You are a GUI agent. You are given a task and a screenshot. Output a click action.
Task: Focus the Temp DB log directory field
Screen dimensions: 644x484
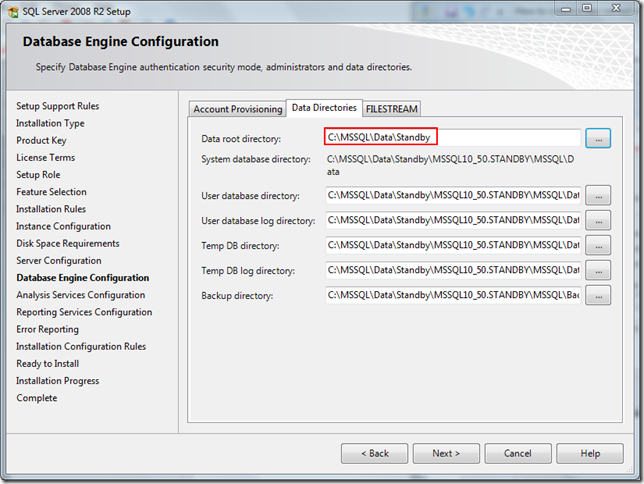click(x=453, y=270)
